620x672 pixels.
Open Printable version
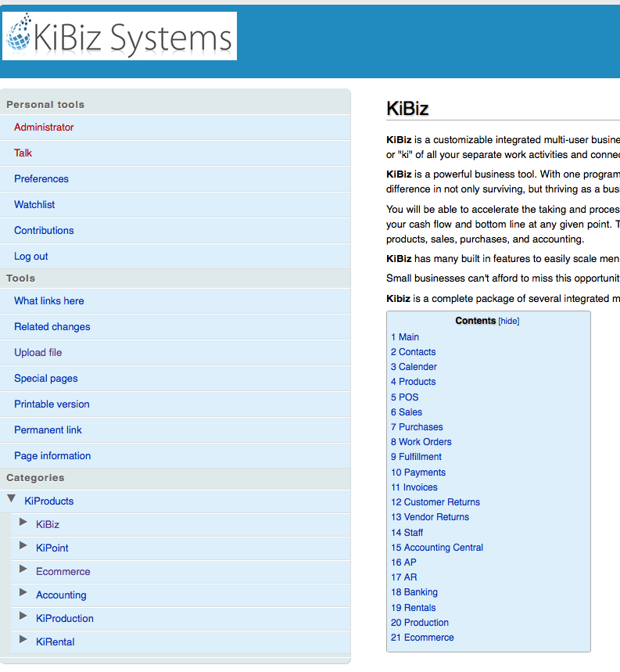pyautogui.click(x=52, y=404)
